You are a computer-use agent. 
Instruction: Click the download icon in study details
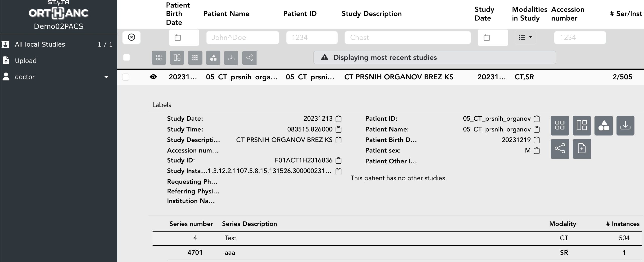pyautogui.click(x=625, y=125)
